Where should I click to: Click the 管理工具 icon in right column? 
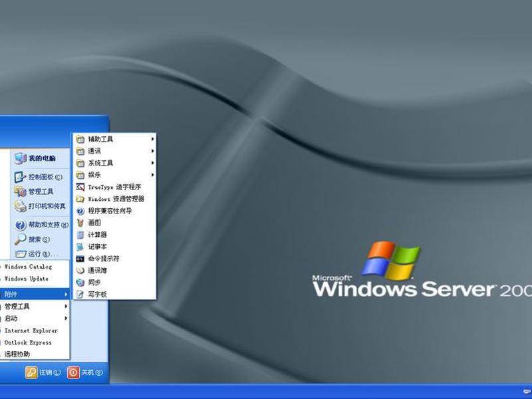(x=20, y=192)
